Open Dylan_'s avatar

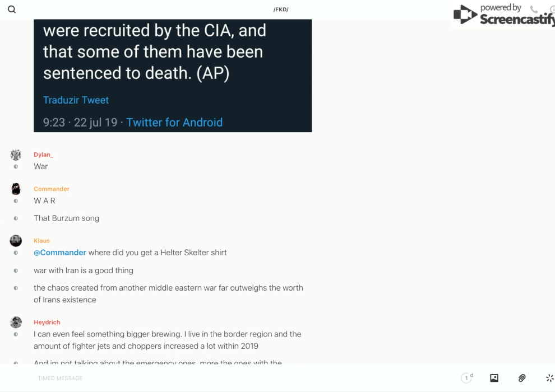click(16, 155)
